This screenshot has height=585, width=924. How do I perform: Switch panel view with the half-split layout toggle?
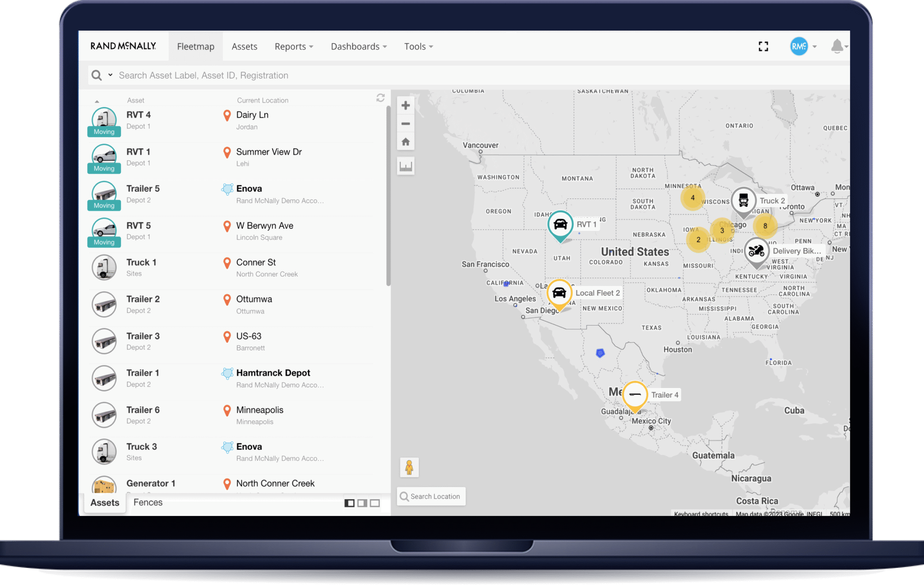click(362, 503)
